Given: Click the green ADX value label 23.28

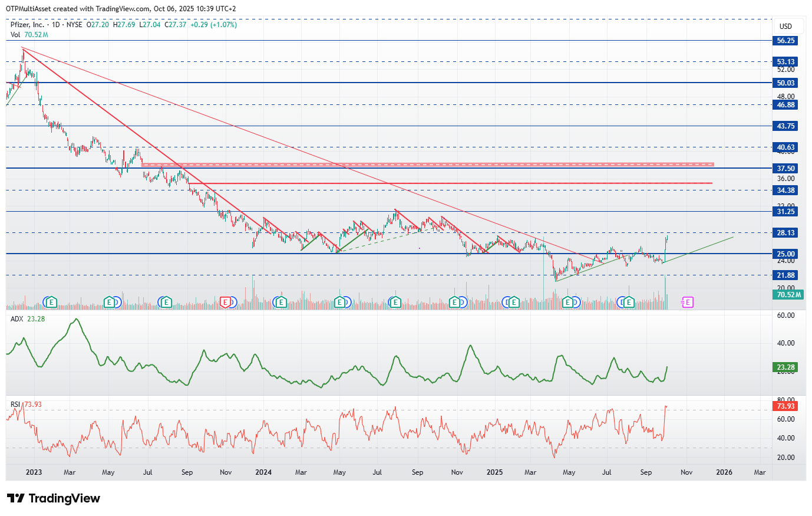Looking at the screenshot, I should tap(785, 367).
